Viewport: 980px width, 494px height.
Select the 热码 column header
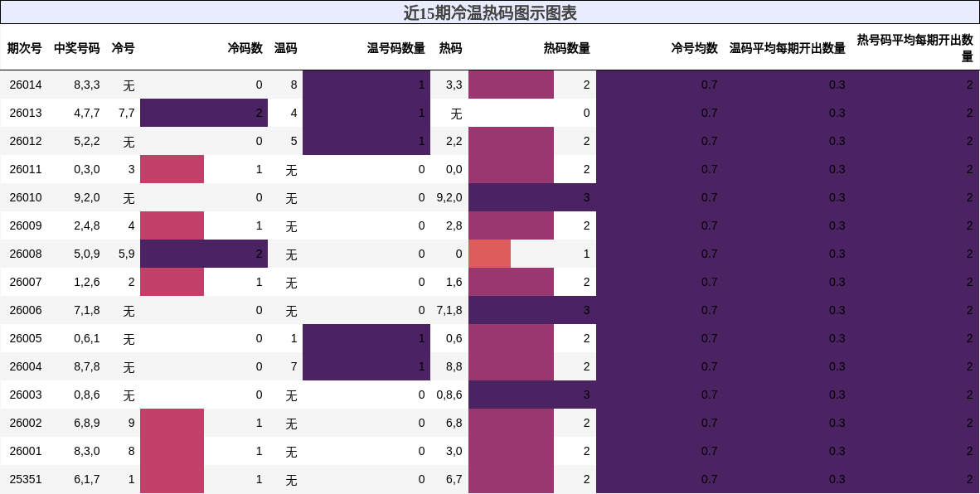pyautogui.click(x=452, y=48)
